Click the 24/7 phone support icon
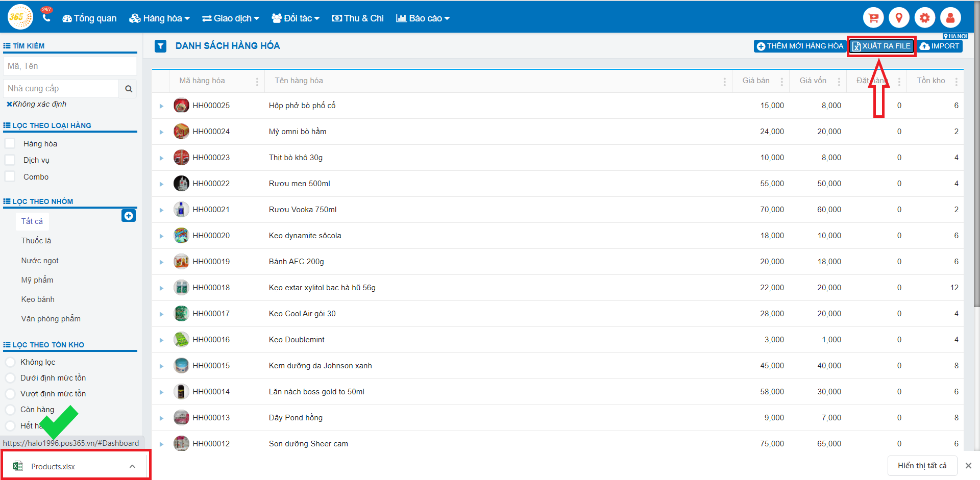The width and height of the screenshot is (980, 480). pos(46,18)
